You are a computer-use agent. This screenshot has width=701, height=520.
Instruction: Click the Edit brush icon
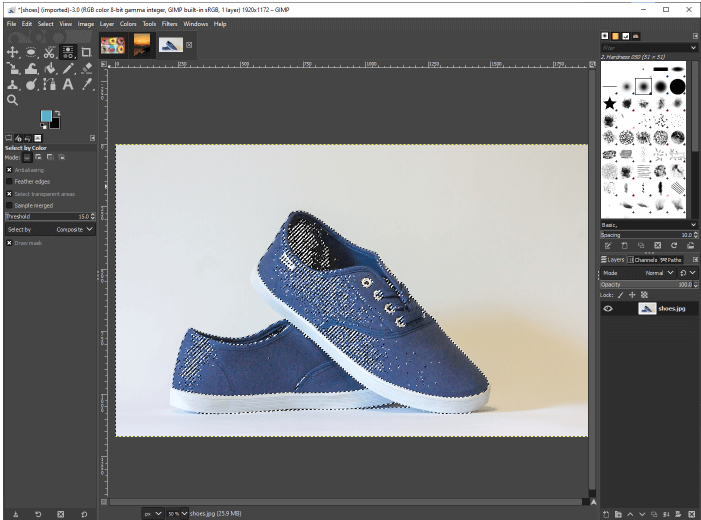click(608, 245)
